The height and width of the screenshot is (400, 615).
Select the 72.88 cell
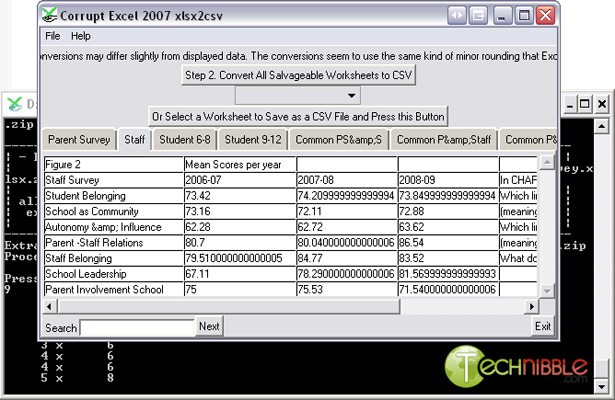click(x=448, y=211)
